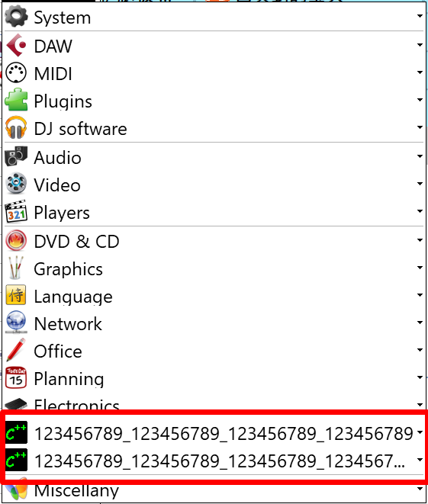The image size is (428, 504).
Task: Expand the Graphics submenu arrow
Action: (420, 268)
